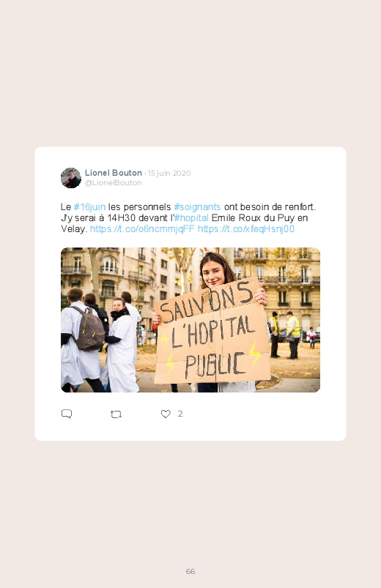Screen dimensions: 381x588
Task: Open the #hopital hashtag
Action: [x=191, y=218]
